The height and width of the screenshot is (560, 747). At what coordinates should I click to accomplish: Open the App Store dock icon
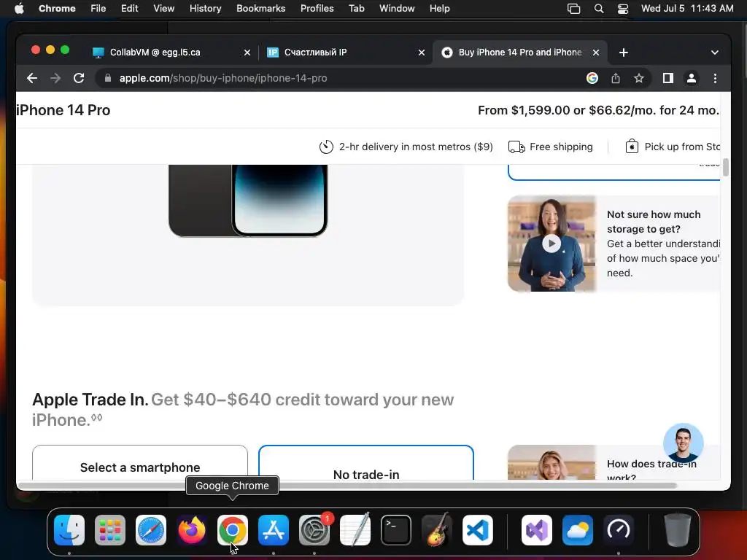(274, 530)
